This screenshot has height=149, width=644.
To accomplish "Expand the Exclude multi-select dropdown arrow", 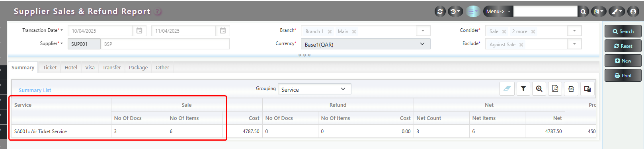I will tap(574, 44).
